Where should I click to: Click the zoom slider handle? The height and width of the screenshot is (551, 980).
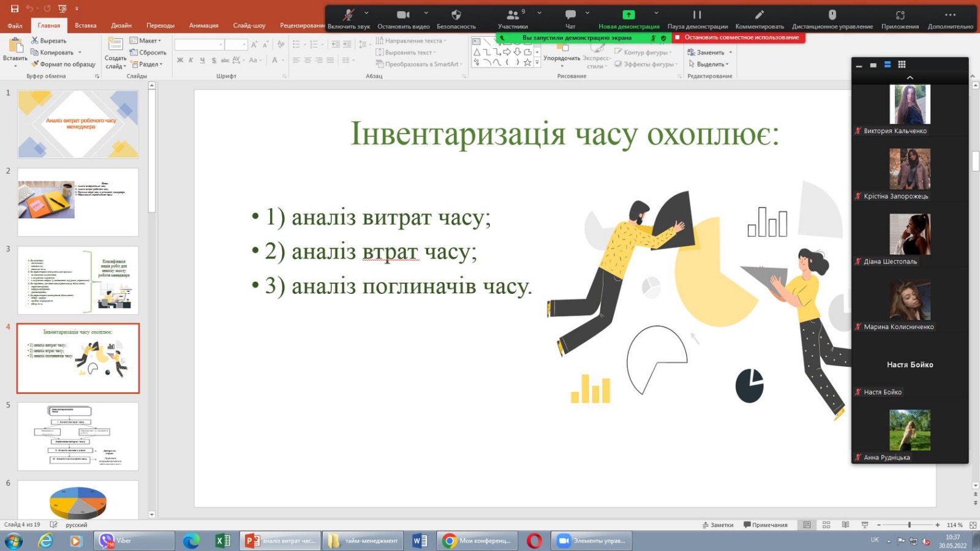coord(910,525)
